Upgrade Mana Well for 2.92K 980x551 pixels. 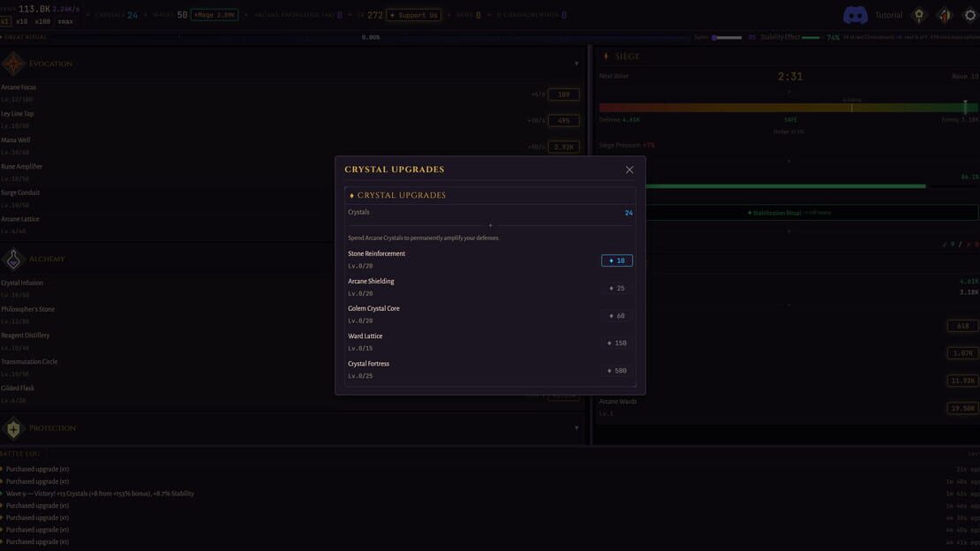tap(564, 147)
